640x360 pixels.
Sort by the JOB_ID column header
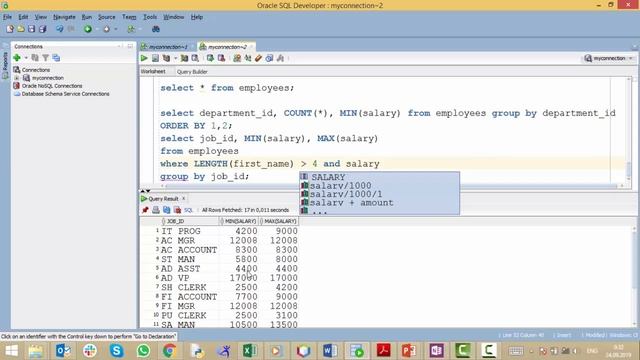click(x=190, y=221)
